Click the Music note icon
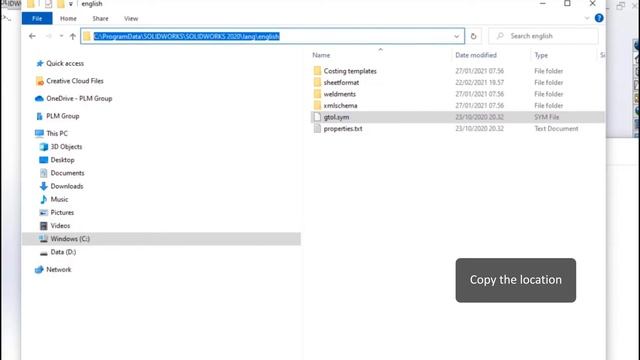The image size is (640, 360). tap(44, 200)
